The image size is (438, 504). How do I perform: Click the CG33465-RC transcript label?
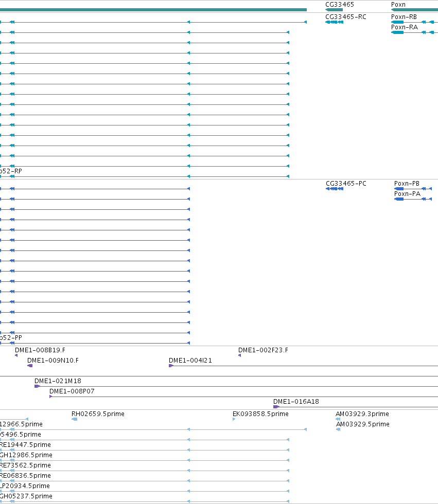[346, 16]
